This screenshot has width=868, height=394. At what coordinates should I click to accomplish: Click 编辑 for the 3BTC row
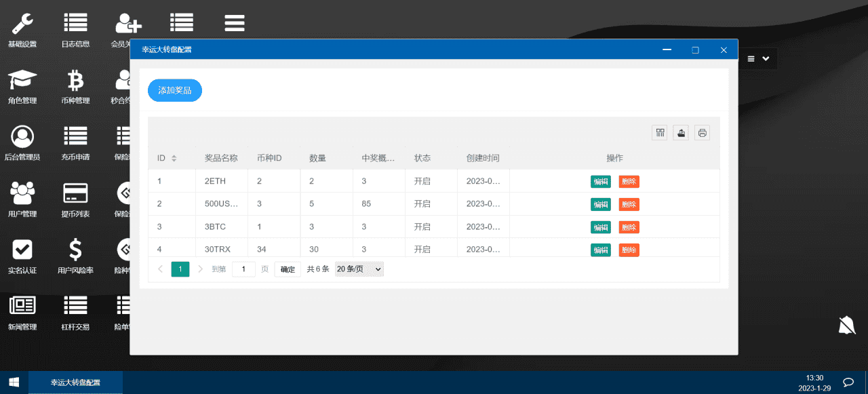point(601,227)
